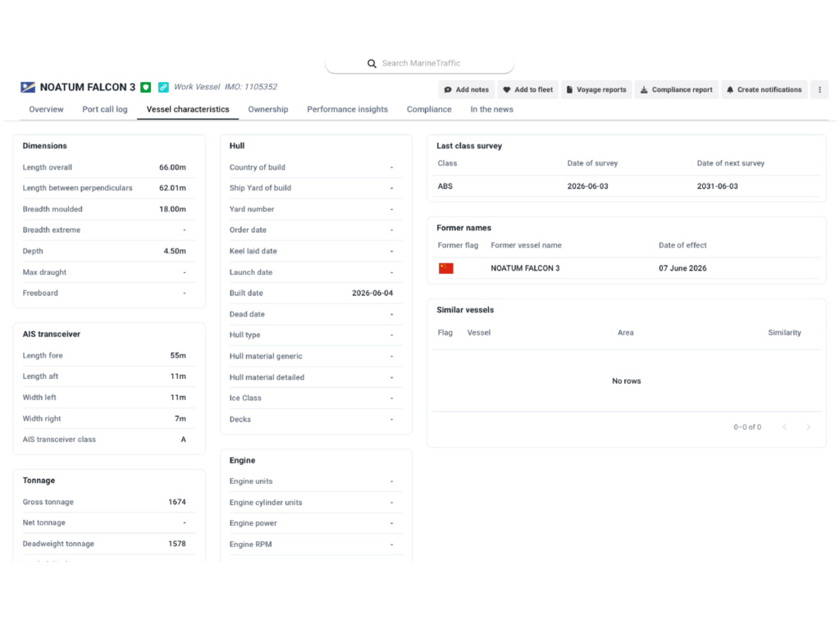This screenshot has height=620, width=840.
Task: Open Voyage reports
Action: 596,90
